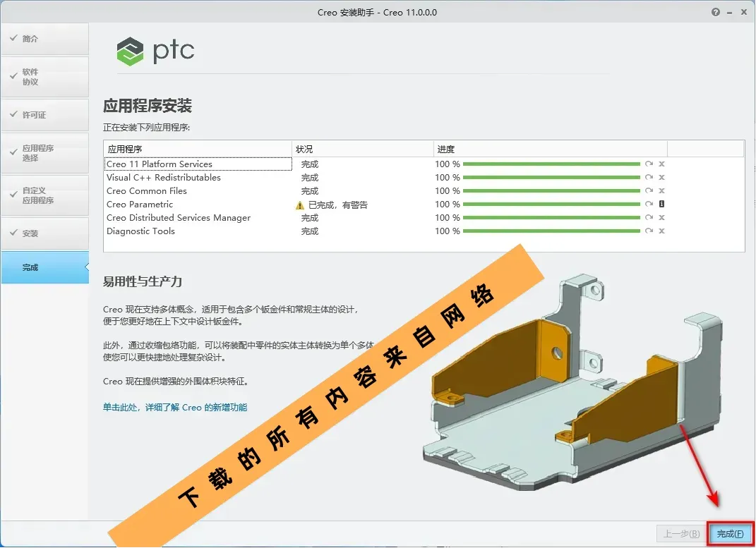Click retry icon for Diagnostic Tools row
Screen dimensions: 756x548
[x=649, y=231]
